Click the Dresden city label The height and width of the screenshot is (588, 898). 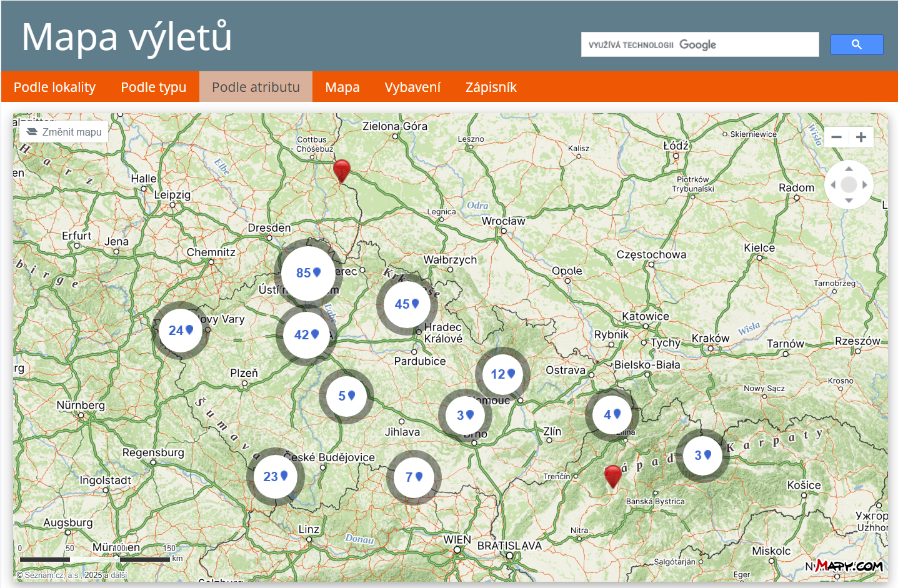pyautogui.click(x=269, y=228)
